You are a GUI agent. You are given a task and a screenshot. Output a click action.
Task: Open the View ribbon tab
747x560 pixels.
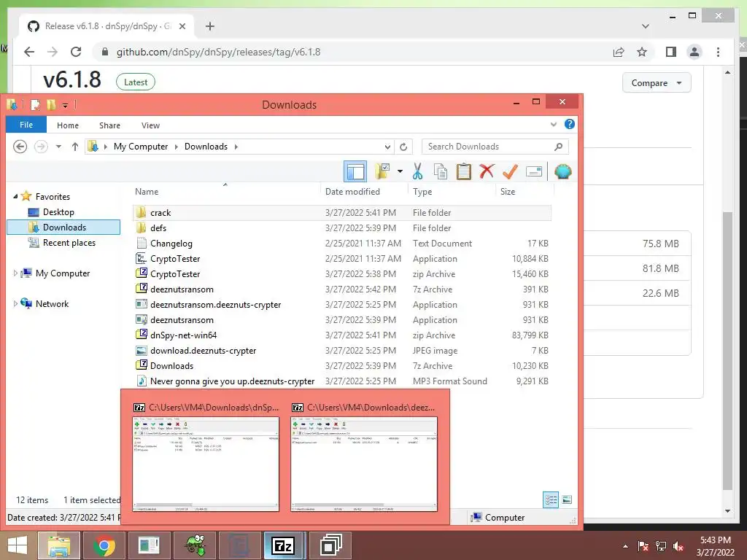[150, 125]
